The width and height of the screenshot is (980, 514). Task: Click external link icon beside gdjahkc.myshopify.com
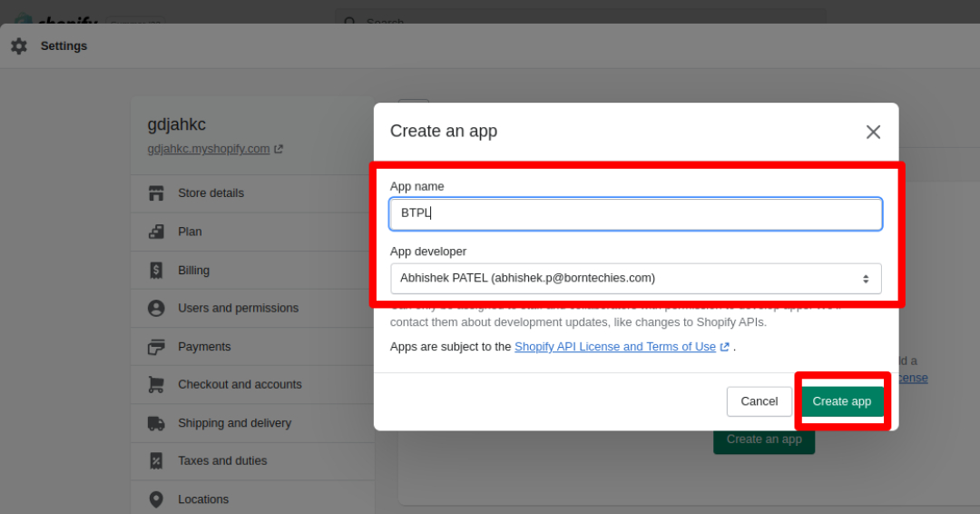[279, 149]
